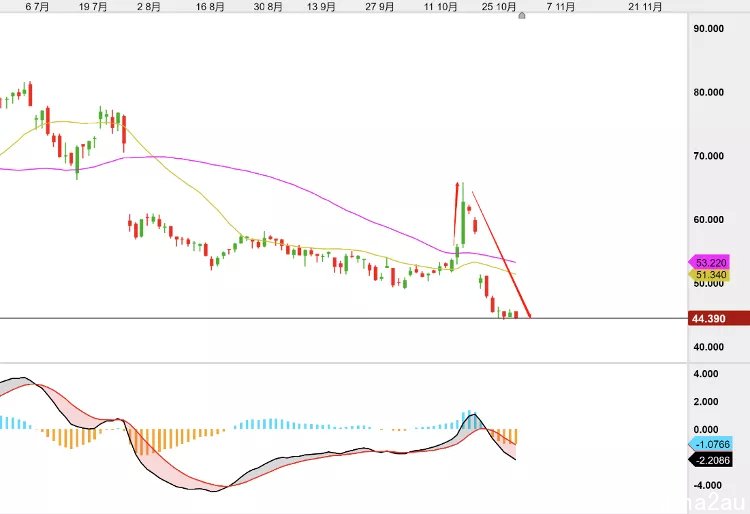This screenshot has width=750, height=514.
Task: Click the 60.000 price axis label
Action: (x=708, y=219)
